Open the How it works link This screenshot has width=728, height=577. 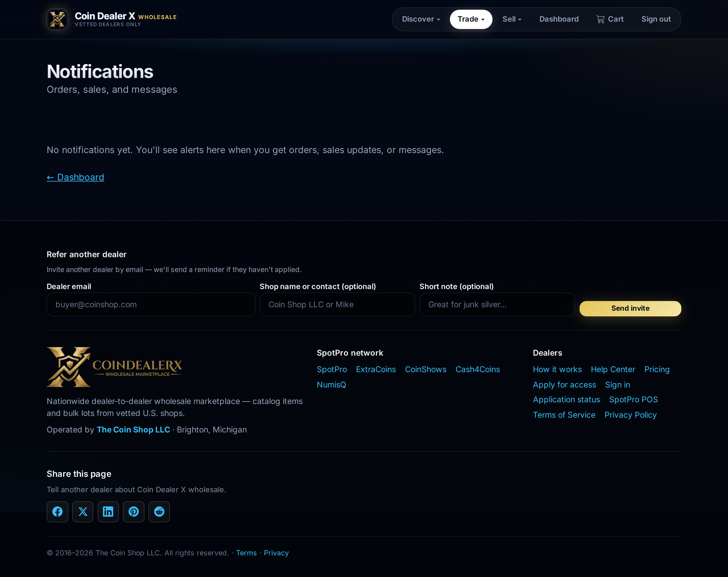557,369
